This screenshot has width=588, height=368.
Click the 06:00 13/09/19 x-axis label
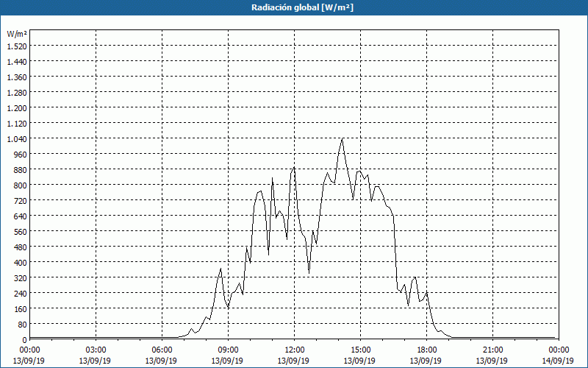[x=162, y=355]
